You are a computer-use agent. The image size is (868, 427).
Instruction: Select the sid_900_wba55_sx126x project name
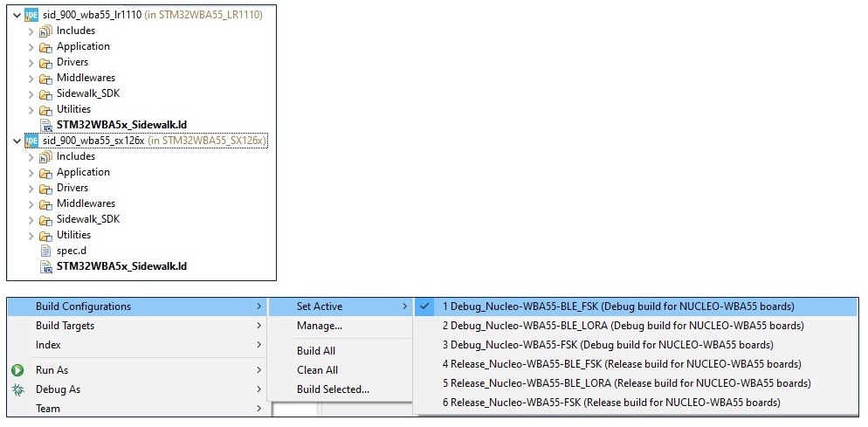(x=93, y=141)
